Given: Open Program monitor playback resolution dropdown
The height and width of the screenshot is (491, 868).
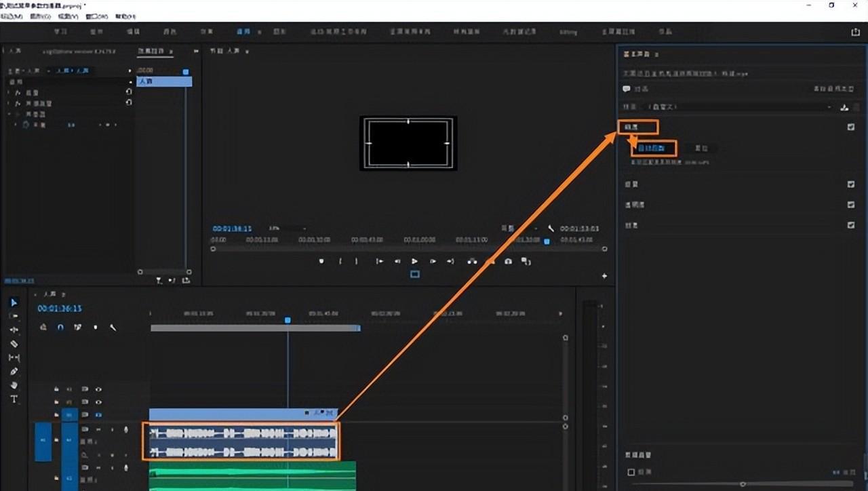Looking at the screenshot, I should pos(520,229).
